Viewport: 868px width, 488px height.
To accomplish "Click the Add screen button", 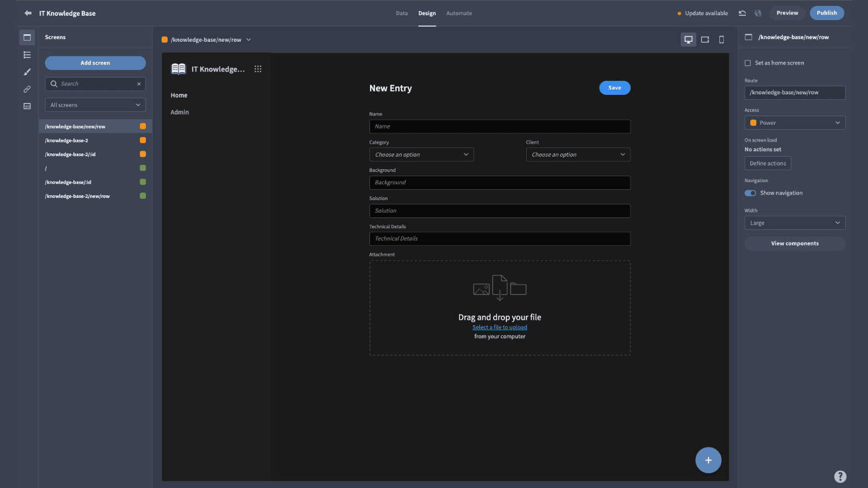I will coord(95,63).
